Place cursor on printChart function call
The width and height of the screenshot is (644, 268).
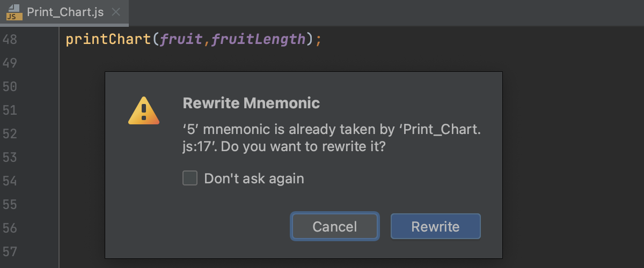108,40
